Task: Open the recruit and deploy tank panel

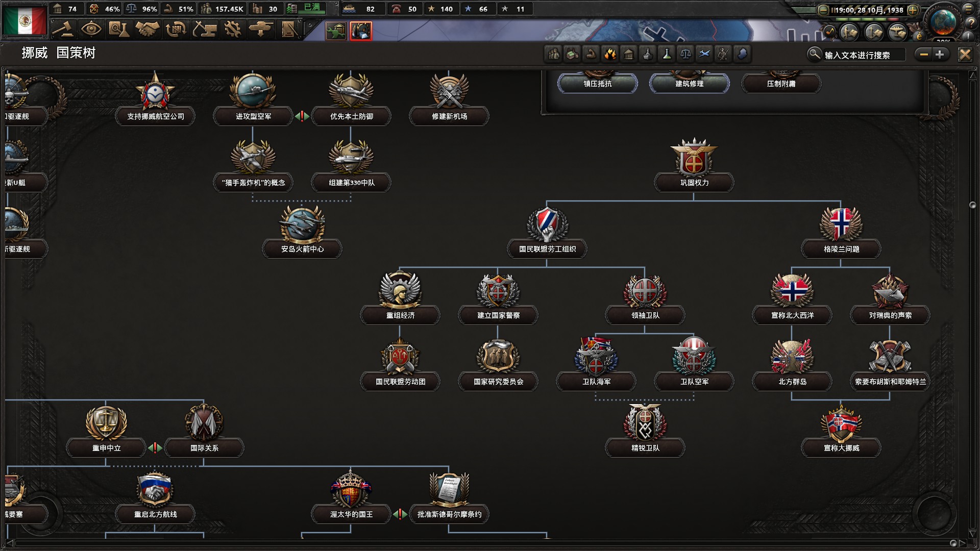Action: pos(261,29)
